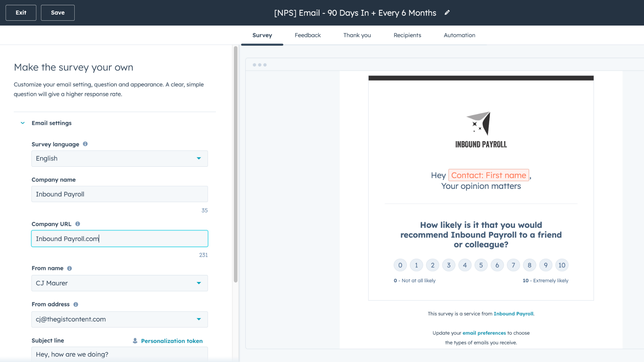Click the info icon next to Survey language

[x=85, y=144]
